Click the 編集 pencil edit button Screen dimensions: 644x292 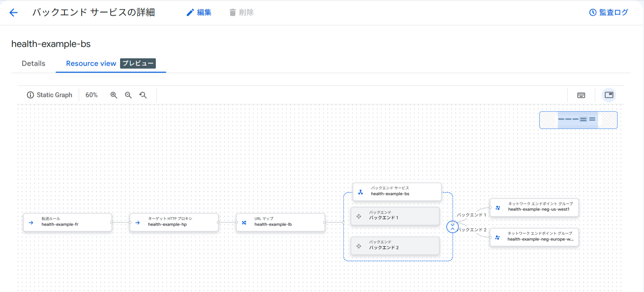[199, 12]
